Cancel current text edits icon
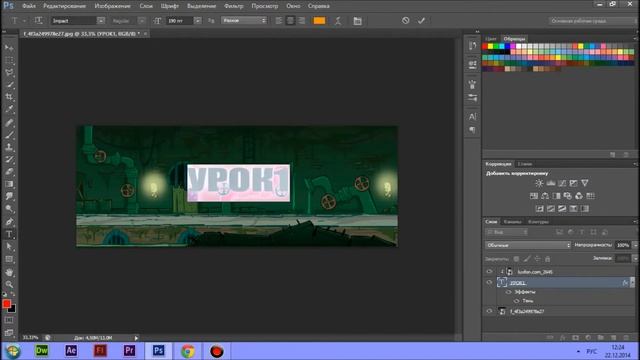 click(x=405, y=20)
